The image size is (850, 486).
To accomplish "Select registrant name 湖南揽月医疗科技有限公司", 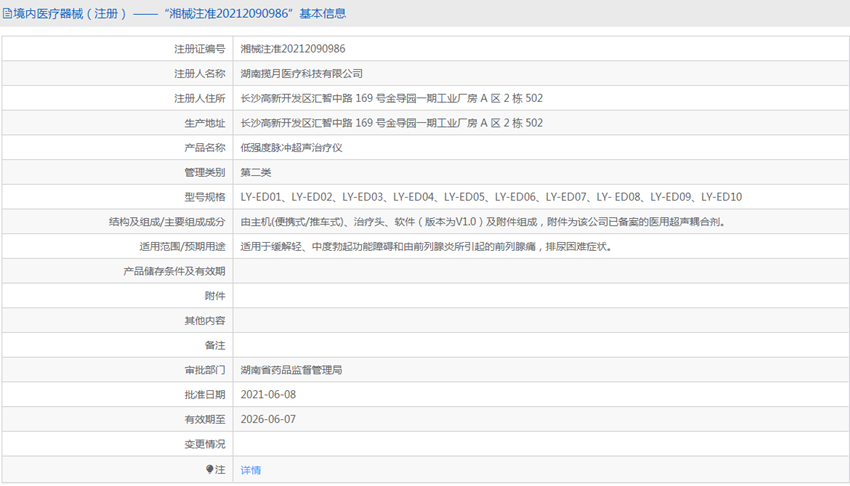I will pos(301,74).
